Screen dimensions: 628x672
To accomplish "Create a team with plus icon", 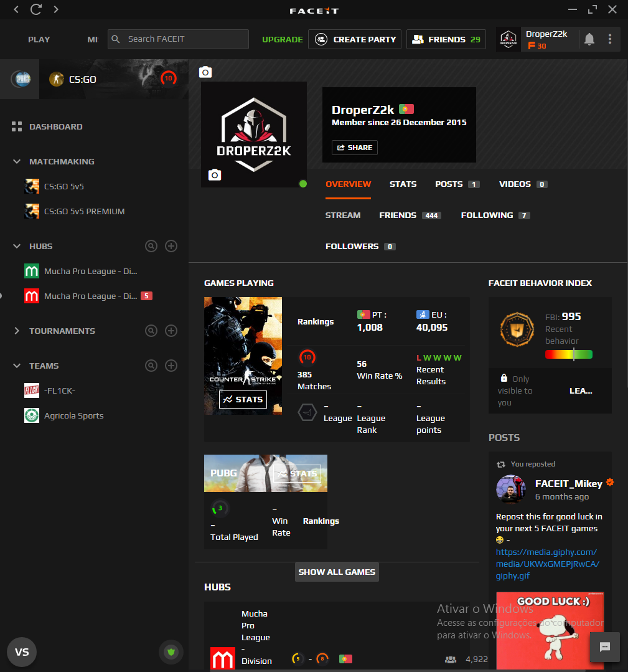I will pyautogui.click(x=171, y=366).
